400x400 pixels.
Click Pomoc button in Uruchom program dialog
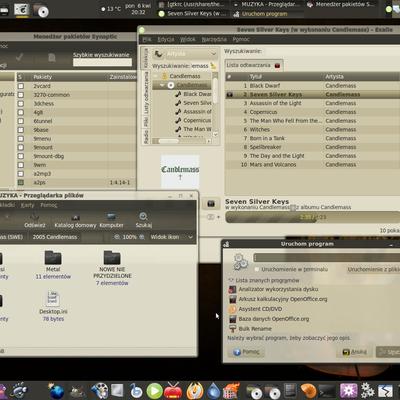[x=247, y=352]
